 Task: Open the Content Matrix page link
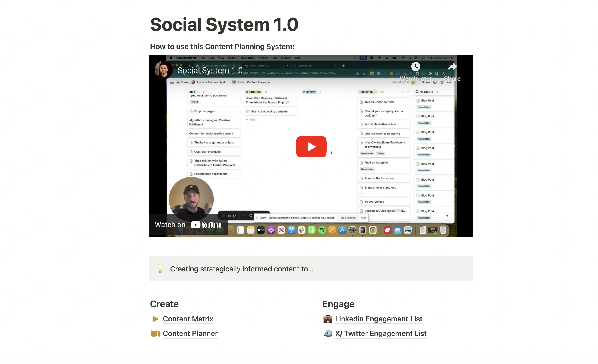[x=188, y=319]
